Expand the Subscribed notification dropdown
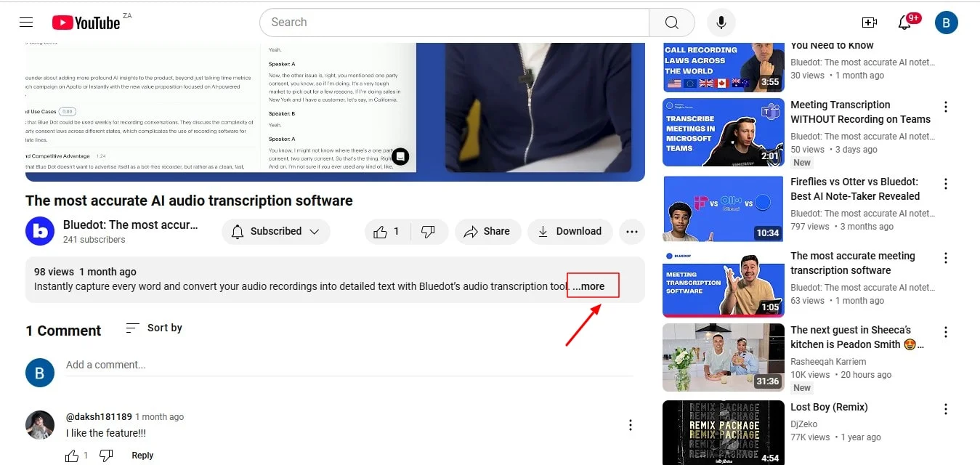Viewport: 980px width, 465px height. (276, 232)
